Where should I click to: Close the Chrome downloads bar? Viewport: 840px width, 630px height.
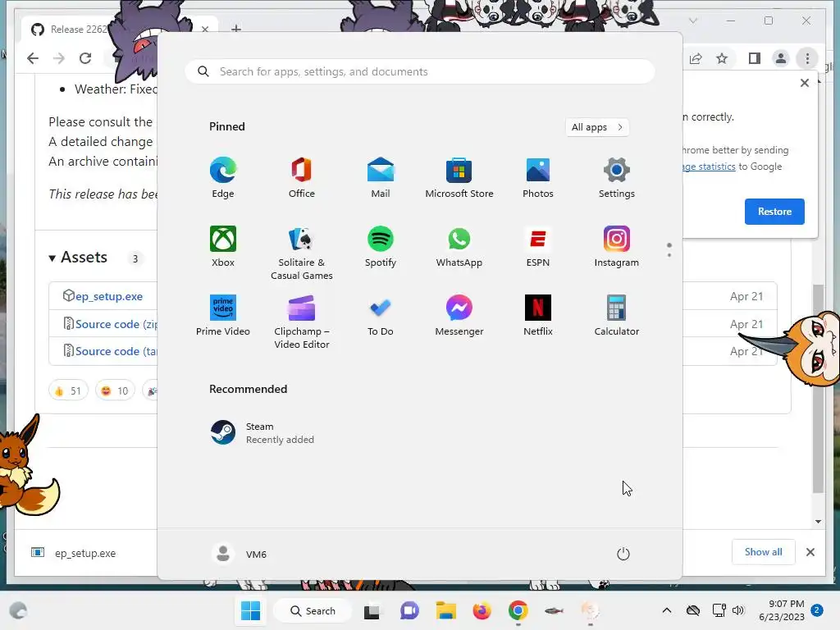point(810,552)
